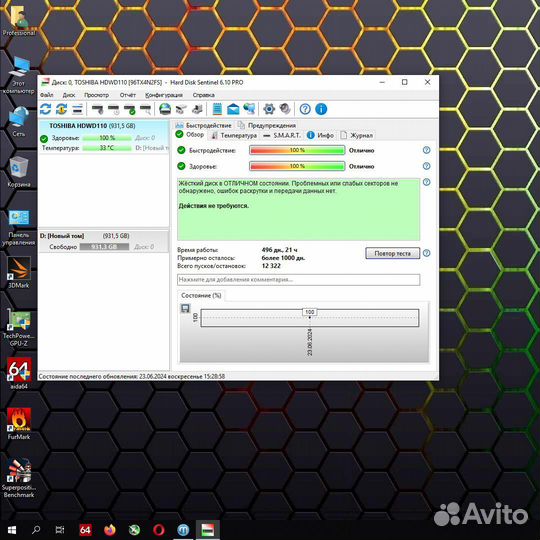Click the globe disk toolbar icon
The image size is (540, 540).
coord(165,109)
